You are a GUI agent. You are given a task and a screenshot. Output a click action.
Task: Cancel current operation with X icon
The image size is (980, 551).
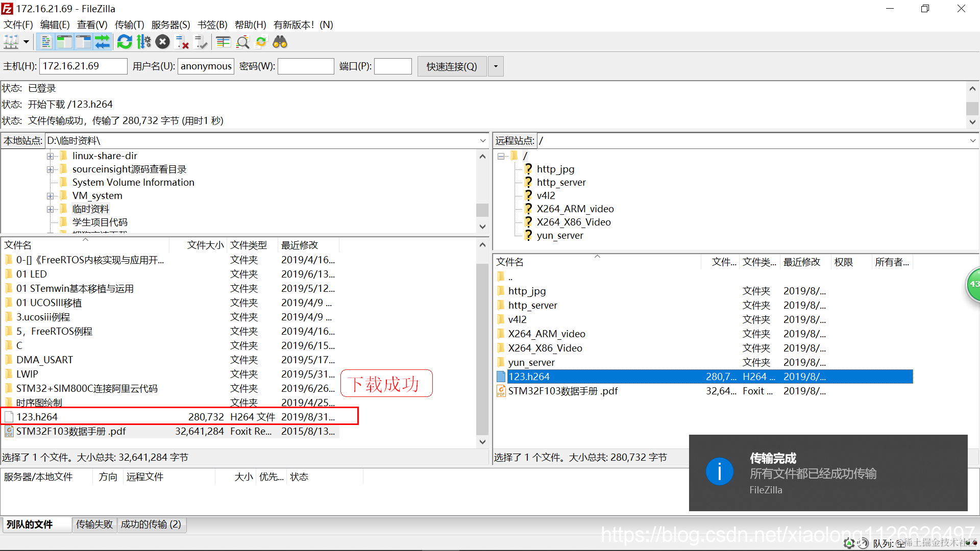(163, 42)
